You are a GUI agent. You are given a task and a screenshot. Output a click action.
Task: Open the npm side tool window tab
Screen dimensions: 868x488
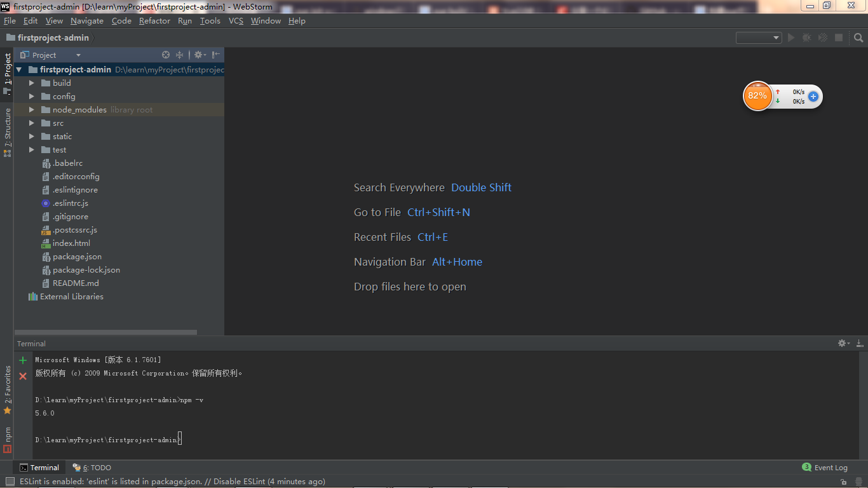(7, 440)
